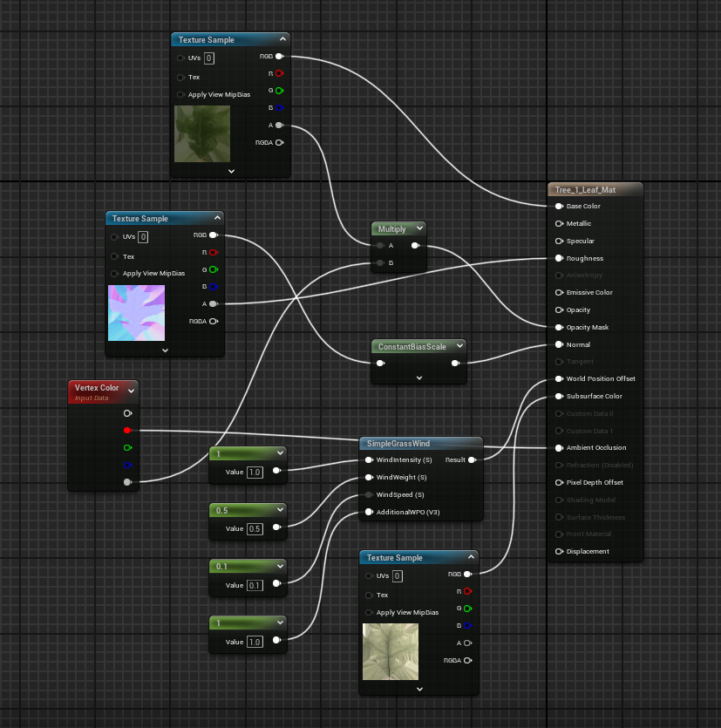
Task: Click the green leaf texture thumbnail
Action: tap(201, 133)
